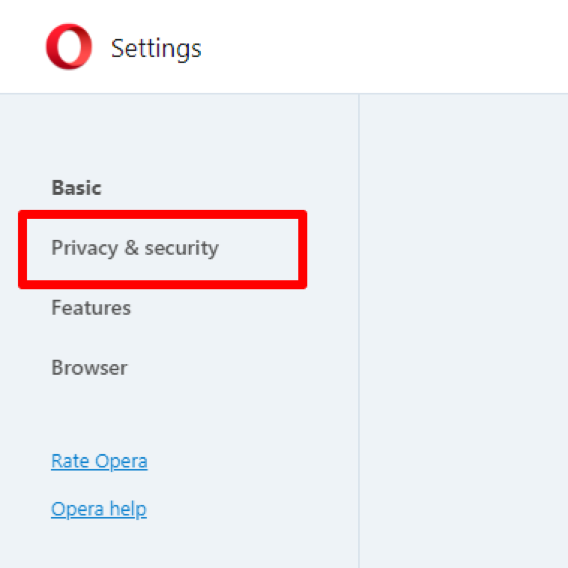Image resolution: width=568 pixels, height=568 pixels.
Task: Click the word help in Opera help
Action: coord(128,509)
